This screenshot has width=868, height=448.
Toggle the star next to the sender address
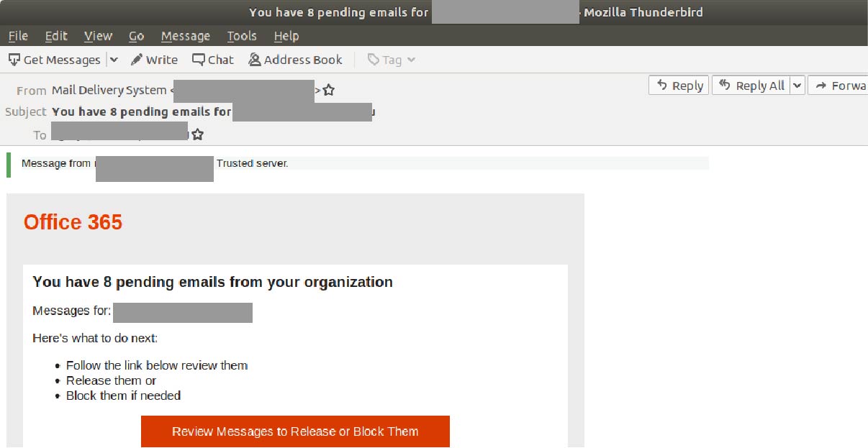(329, 90)
